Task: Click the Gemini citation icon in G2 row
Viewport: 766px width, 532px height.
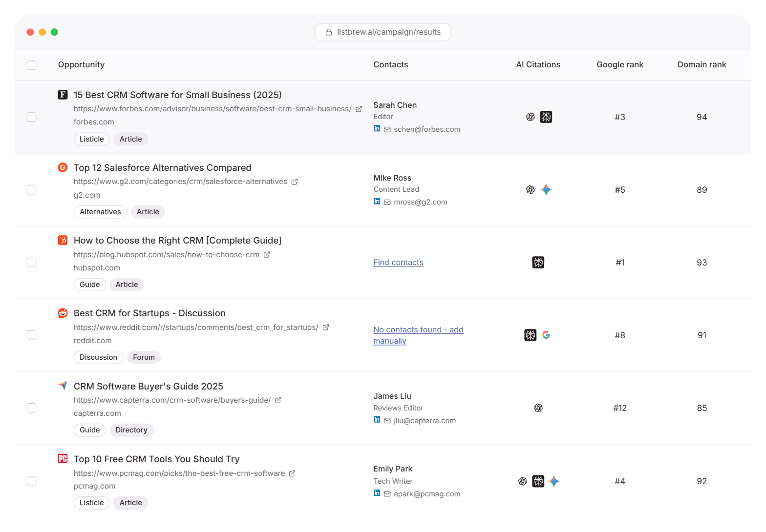Action: click(546, 190)
